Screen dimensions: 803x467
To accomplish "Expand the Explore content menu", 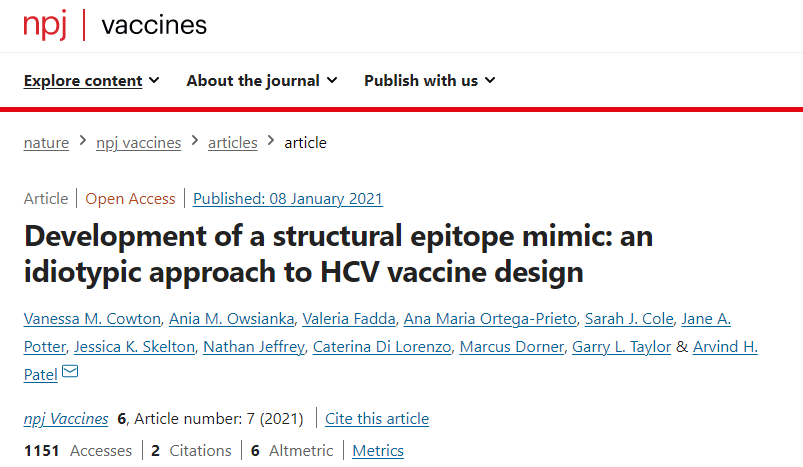I will coord(92,80).
